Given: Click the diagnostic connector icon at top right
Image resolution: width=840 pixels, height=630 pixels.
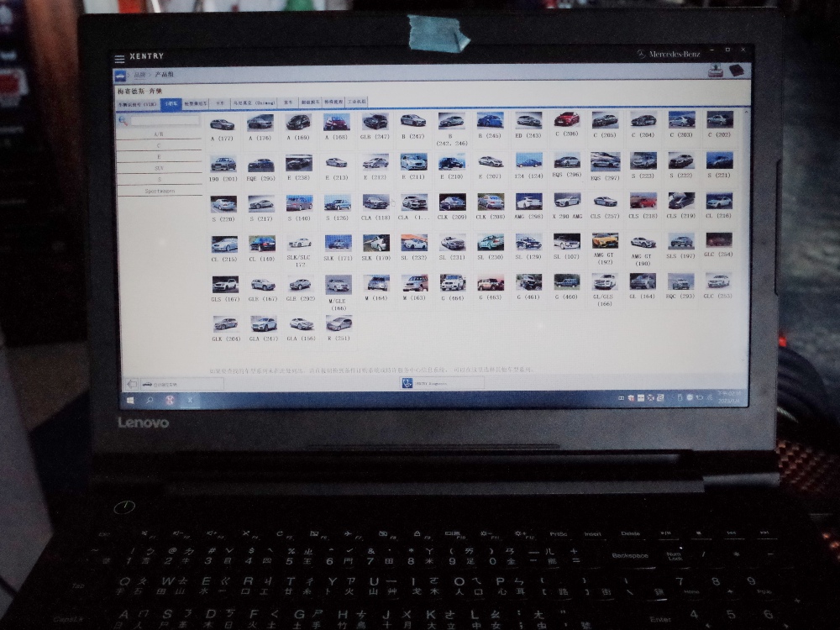Looking at the screenshot, I should pyautogui.click(x=737, y=71).
